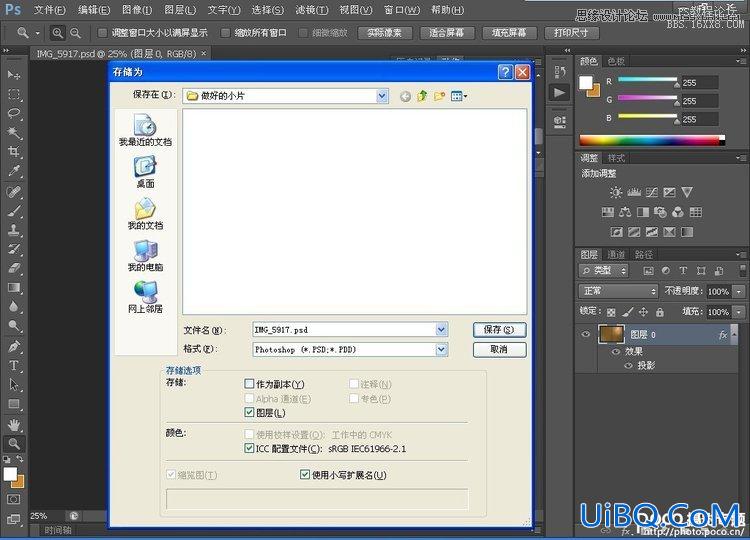Select the Crop tool

tap(14, 152)
